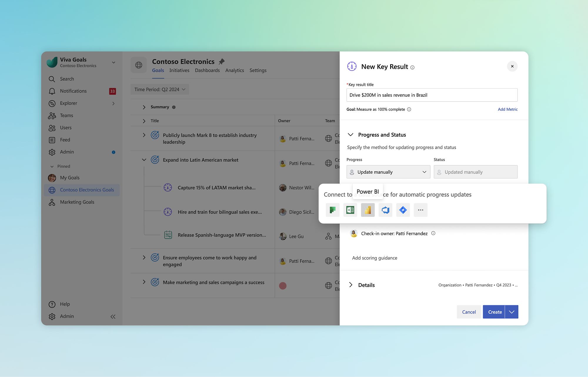
Task: Click the notification count badge 33
Action: pos(113,91)
